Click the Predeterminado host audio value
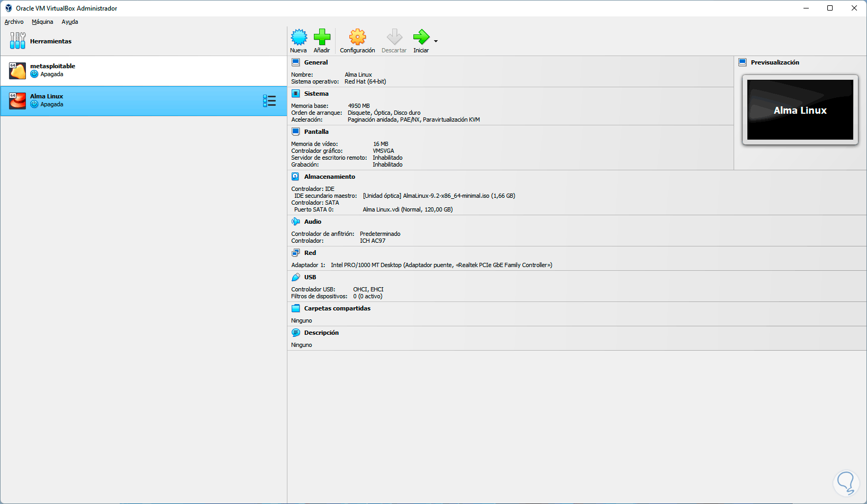Viewport: 867px width, 504px height. click(x=380, y=234)
